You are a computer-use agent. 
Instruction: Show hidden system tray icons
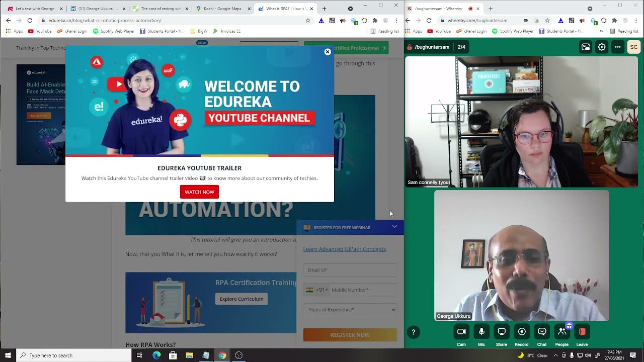[555, 355]
